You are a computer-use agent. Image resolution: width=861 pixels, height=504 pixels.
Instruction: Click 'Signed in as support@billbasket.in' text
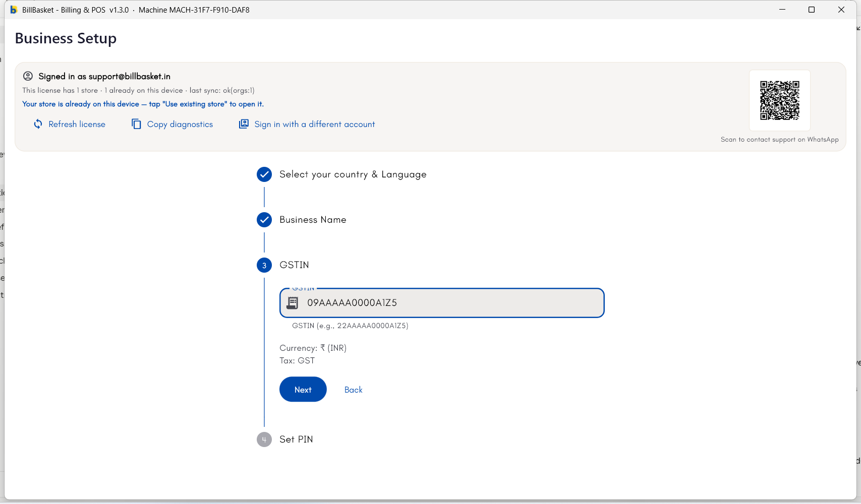[x=104, y=76]
